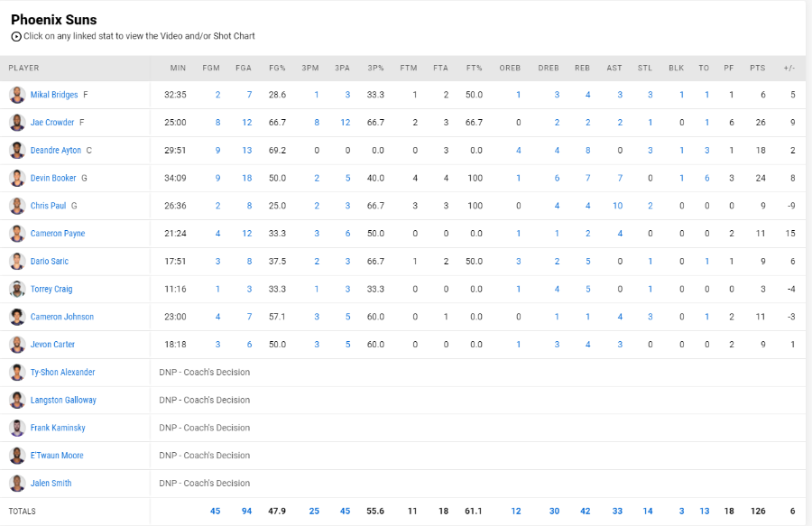View Cameron Payne's 6 three-point attempts
This screenshot has height=526, width=812.
click(347, 234)
